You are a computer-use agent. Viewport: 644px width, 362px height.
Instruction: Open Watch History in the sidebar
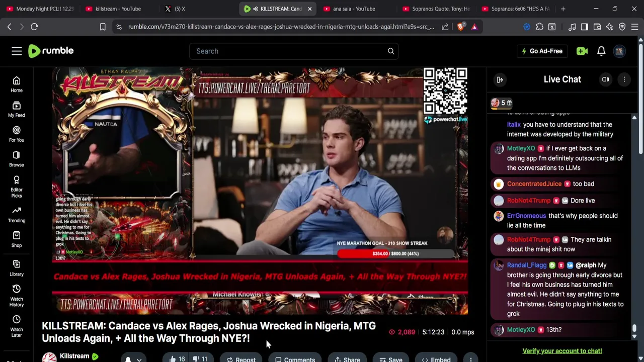pyautogui.click(x=17, y=295)
